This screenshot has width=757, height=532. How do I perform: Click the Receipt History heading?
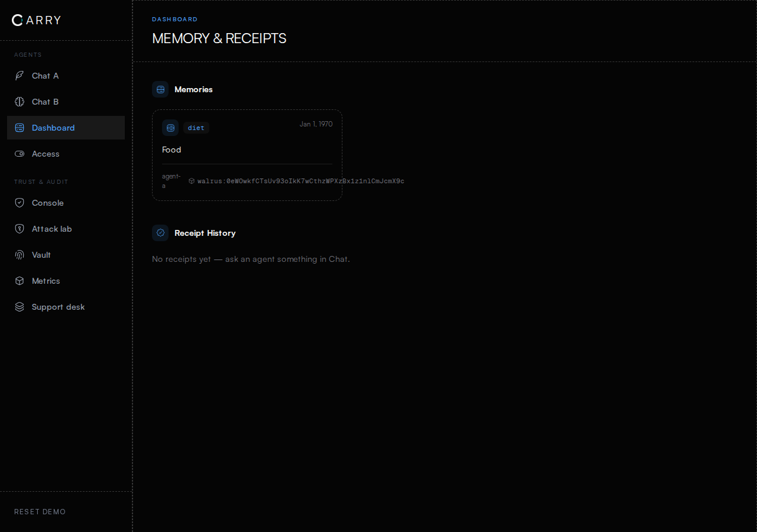(x=205, y=233)
